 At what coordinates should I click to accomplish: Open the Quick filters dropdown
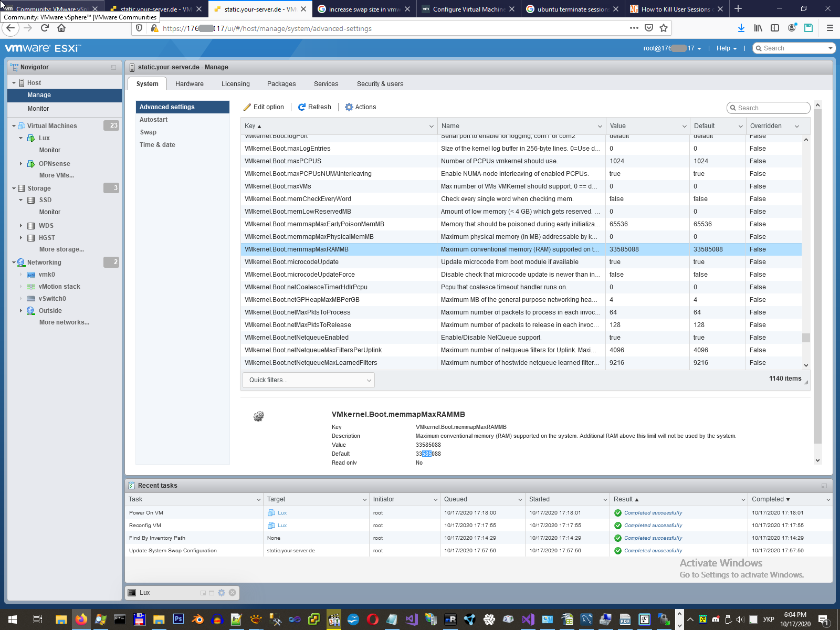(x=309, y=380)
